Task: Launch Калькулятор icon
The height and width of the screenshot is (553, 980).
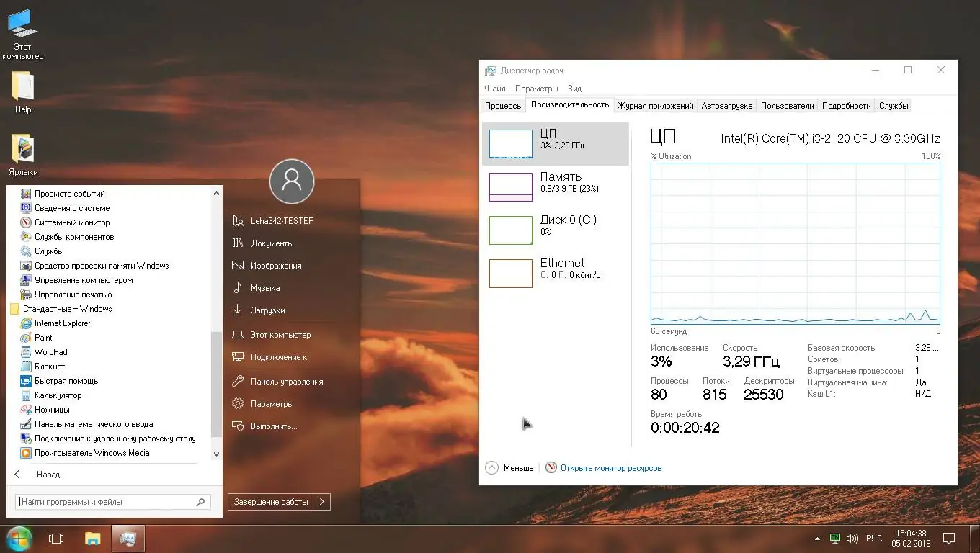Action: pos(27,395)
